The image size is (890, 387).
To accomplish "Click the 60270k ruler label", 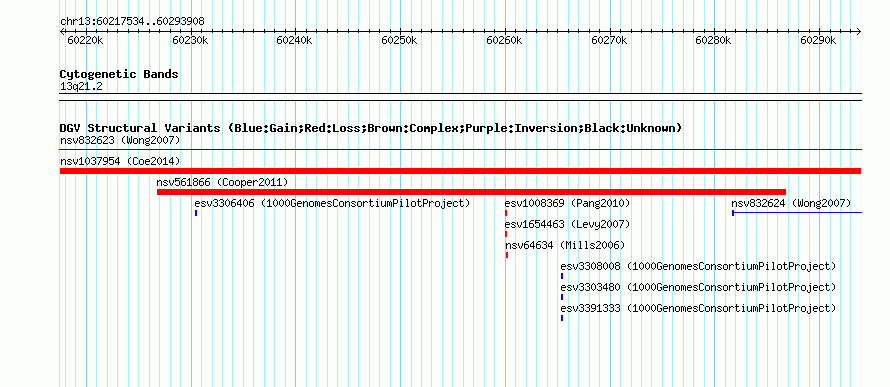I will pyautogui.click(x=610, y=40).
